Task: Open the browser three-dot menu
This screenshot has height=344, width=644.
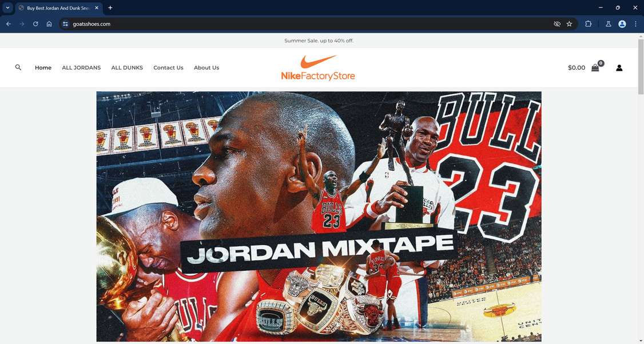Action: pyautogui.click(x=635, y=24)
